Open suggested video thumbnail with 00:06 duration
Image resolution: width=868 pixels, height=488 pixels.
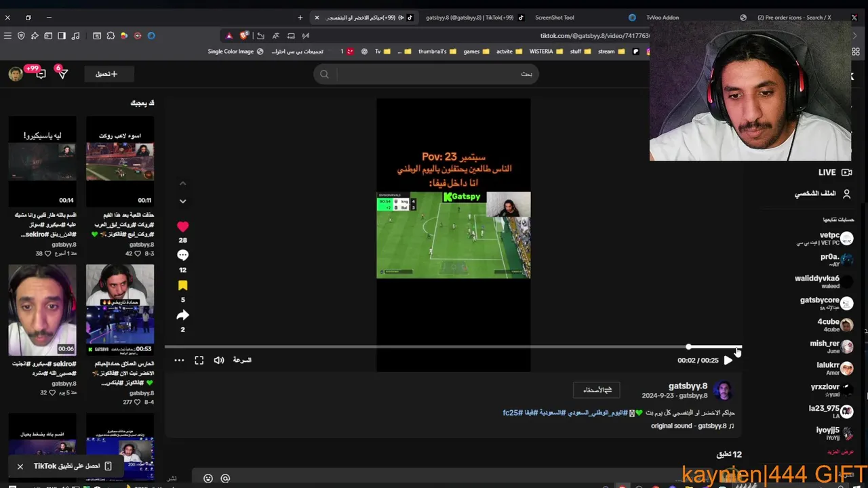[x=42, y=310]
